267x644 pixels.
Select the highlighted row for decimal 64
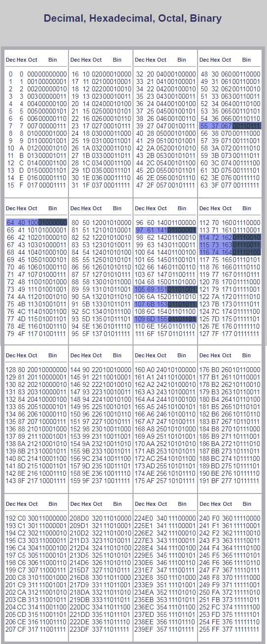[x=36, y=223]
